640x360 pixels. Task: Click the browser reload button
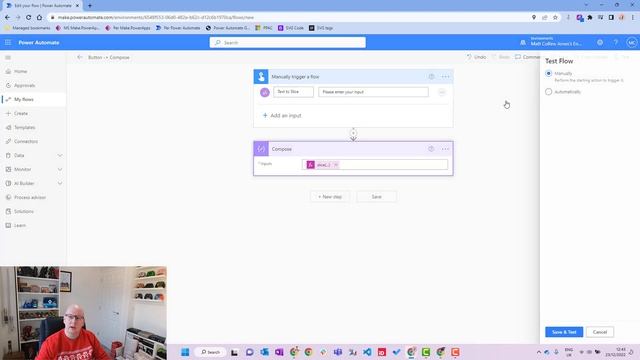click(x=29, y=17)
